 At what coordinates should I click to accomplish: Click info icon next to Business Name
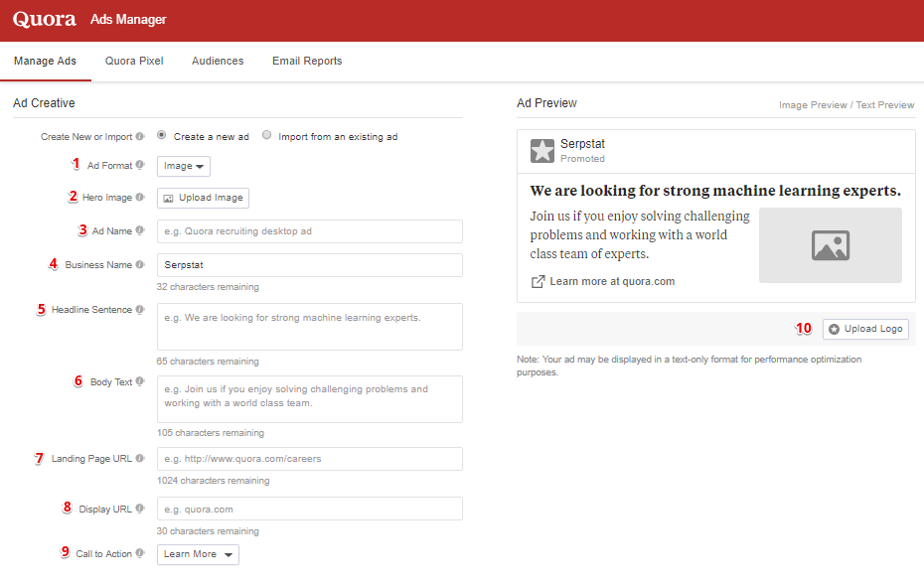(140, 264)
